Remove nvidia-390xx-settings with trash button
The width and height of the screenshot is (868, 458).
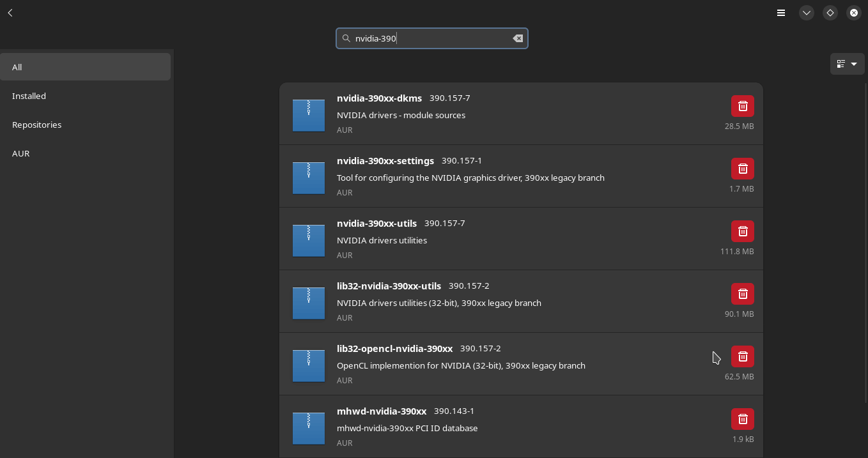tap(743, 169)
